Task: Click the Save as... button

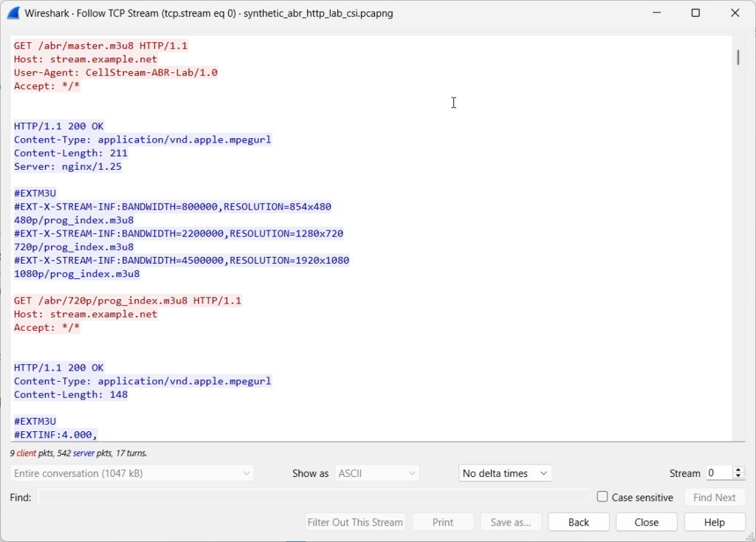Action: pyautogui.click(x=511, y=522)
